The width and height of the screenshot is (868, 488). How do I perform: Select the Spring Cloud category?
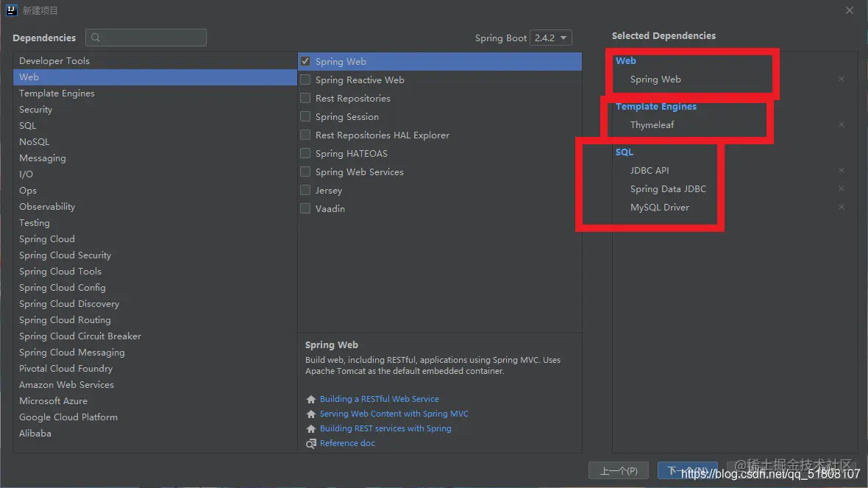(x=155, y=238)
